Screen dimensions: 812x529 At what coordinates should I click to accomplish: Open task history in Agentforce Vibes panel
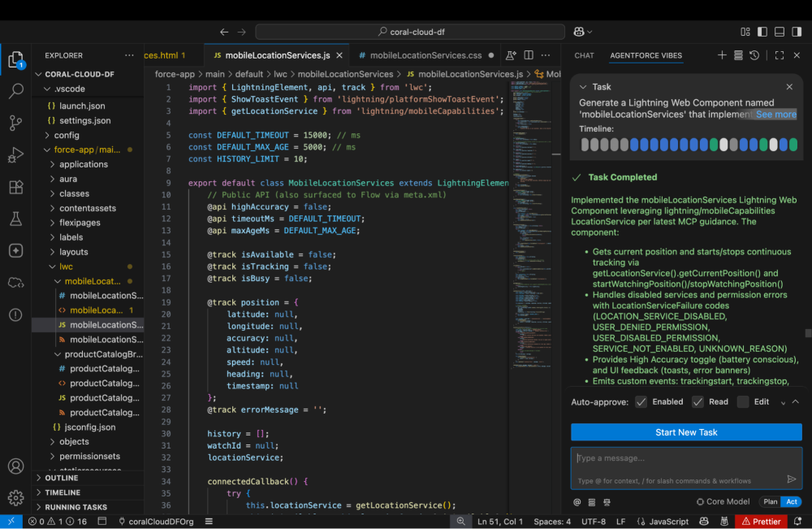pos(754,55)
